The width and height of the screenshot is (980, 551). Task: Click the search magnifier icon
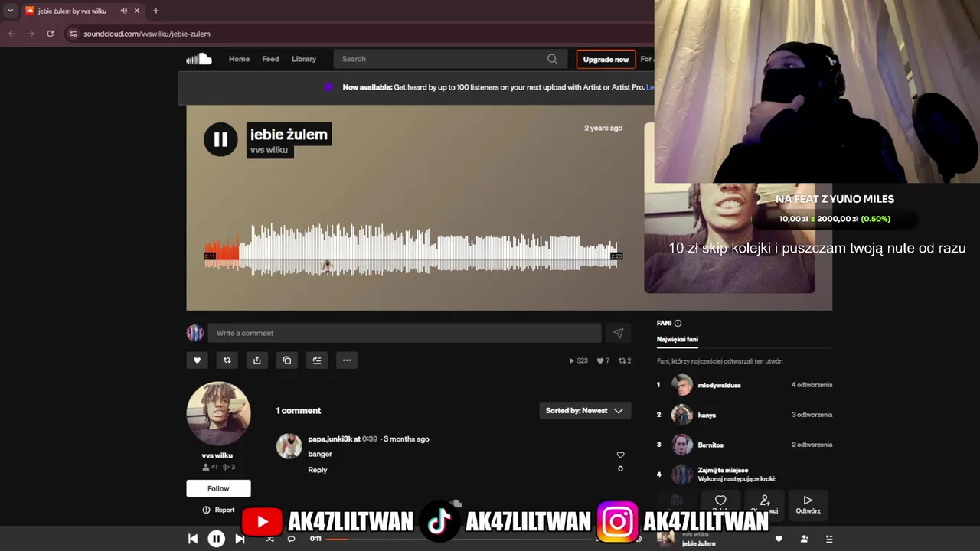[x=552, y=59]
